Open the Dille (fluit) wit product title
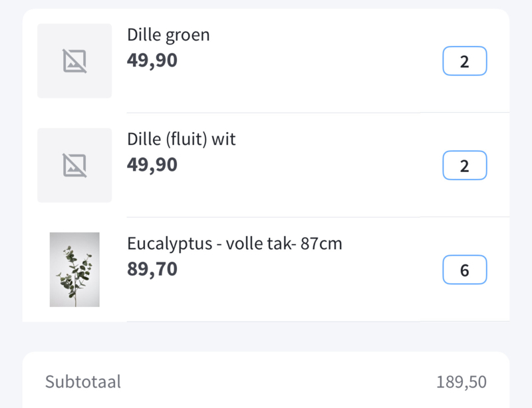532x408 pixels. pyautogui.click(x=181, y=140)
